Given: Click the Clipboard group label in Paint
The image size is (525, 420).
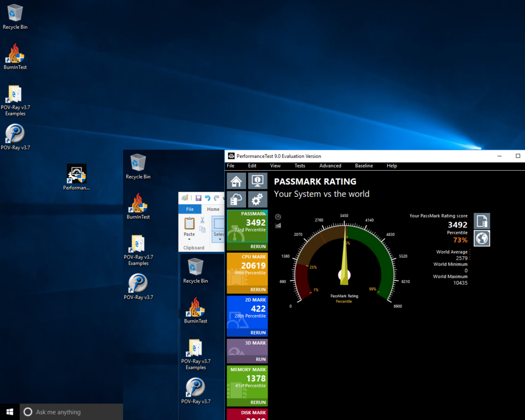Looking at the screenshot, I should 193,248.
